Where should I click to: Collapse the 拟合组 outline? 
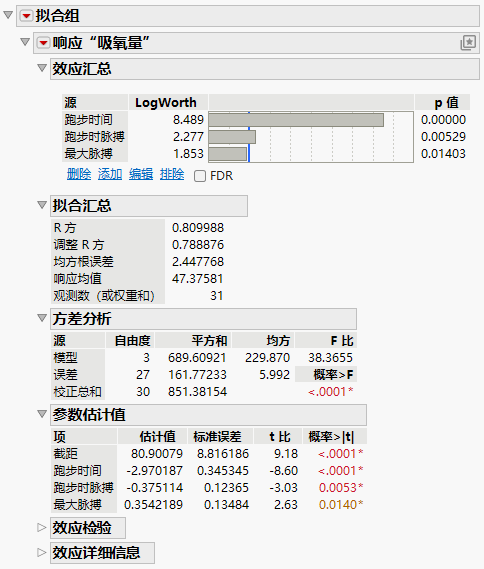pyautogui.click(x=8, y=15)
